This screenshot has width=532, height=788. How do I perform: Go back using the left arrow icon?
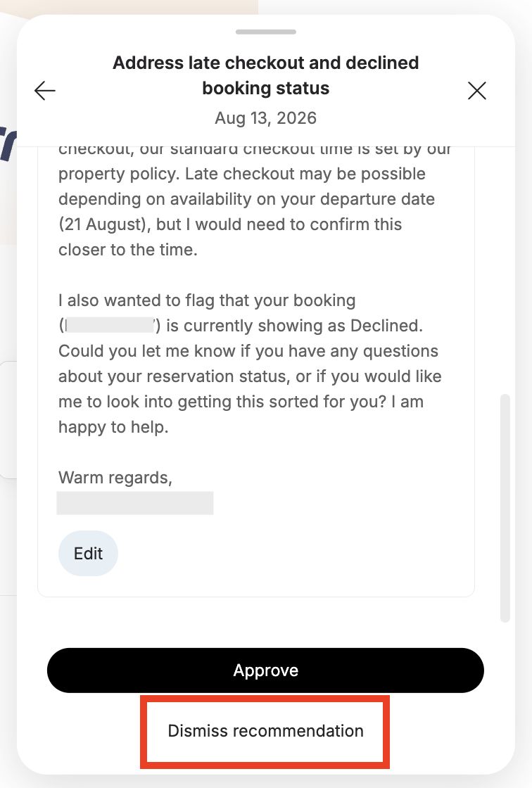45,91
